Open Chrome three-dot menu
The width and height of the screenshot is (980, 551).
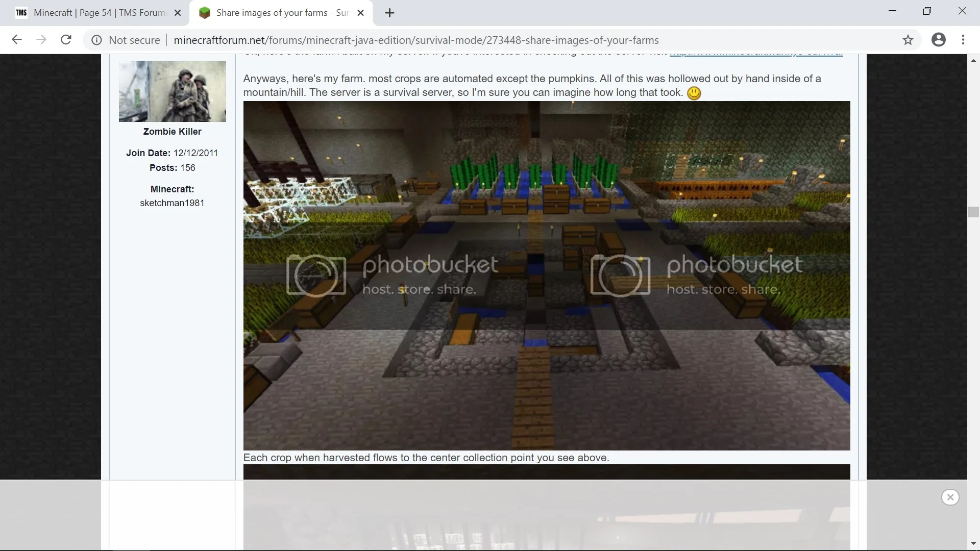pyautogui.click(x=963, y=40)
